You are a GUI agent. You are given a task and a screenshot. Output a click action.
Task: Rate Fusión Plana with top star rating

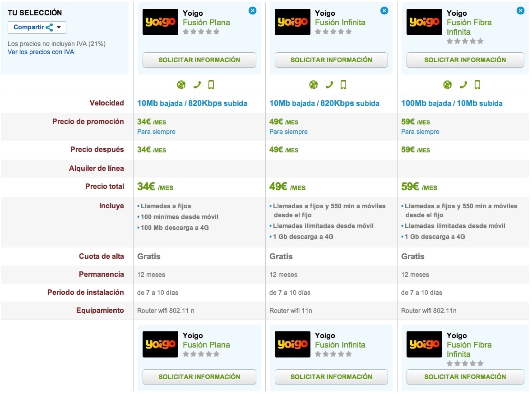[201, 32]
